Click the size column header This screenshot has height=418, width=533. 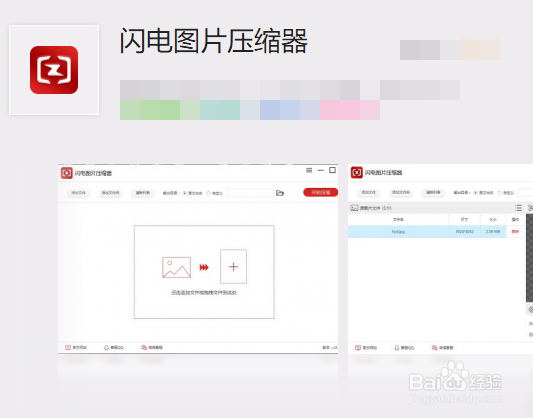(x=493, y=220)
